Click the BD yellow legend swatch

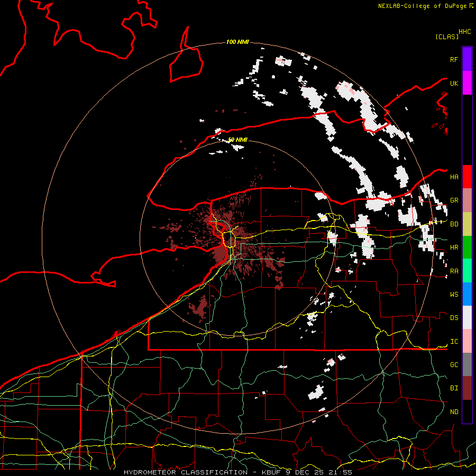pos(467,224)
